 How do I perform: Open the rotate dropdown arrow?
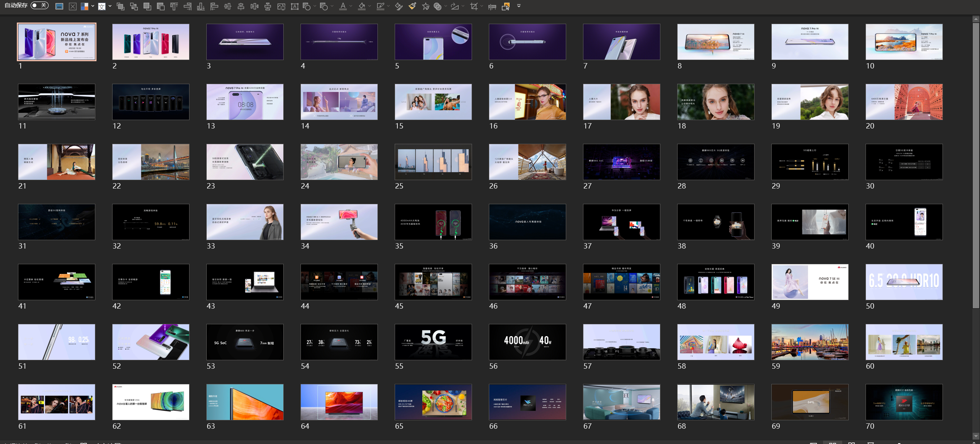pos(463,6)
